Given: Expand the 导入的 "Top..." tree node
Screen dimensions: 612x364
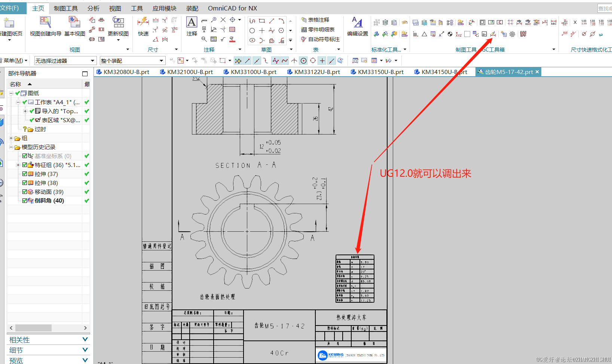Looking at the screenshot, I should (x=25, y=111).
